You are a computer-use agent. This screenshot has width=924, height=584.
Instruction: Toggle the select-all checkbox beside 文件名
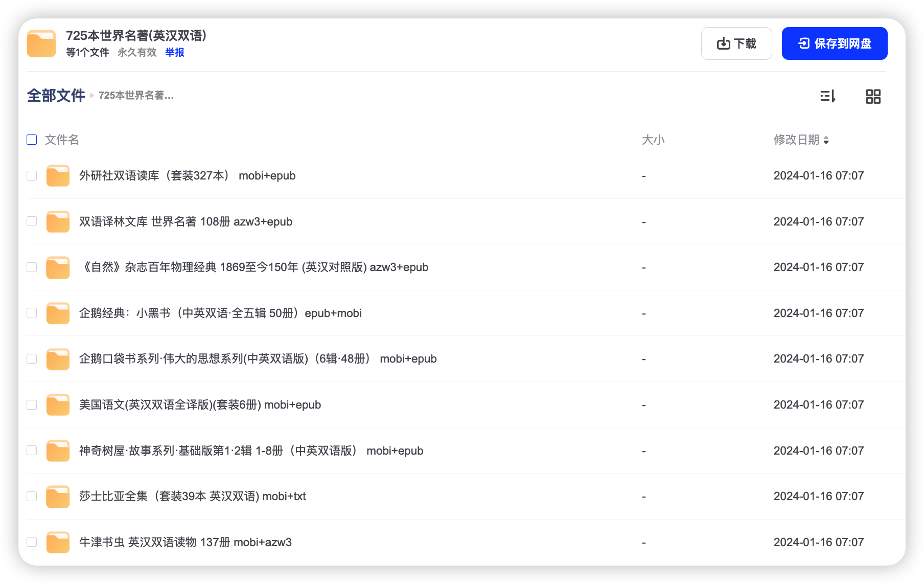[32, 140]
